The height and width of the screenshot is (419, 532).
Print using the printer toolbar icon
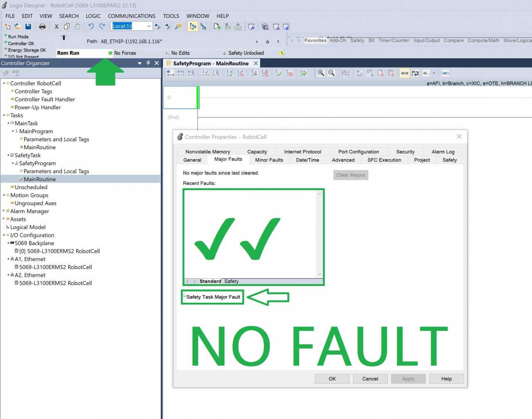click(x=42, y=26)
